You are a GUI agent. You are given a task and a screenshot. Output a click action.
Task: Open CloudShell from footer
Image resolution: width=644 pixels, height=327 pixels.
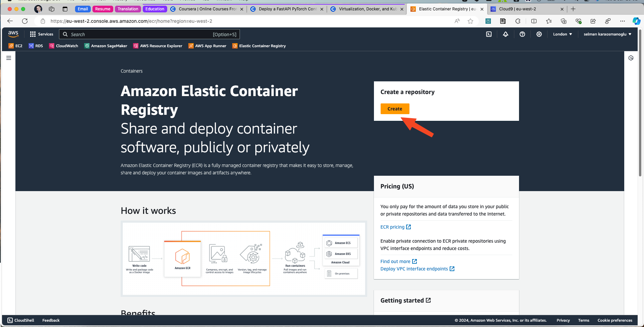pyautogui.click(x=21, y=320)
